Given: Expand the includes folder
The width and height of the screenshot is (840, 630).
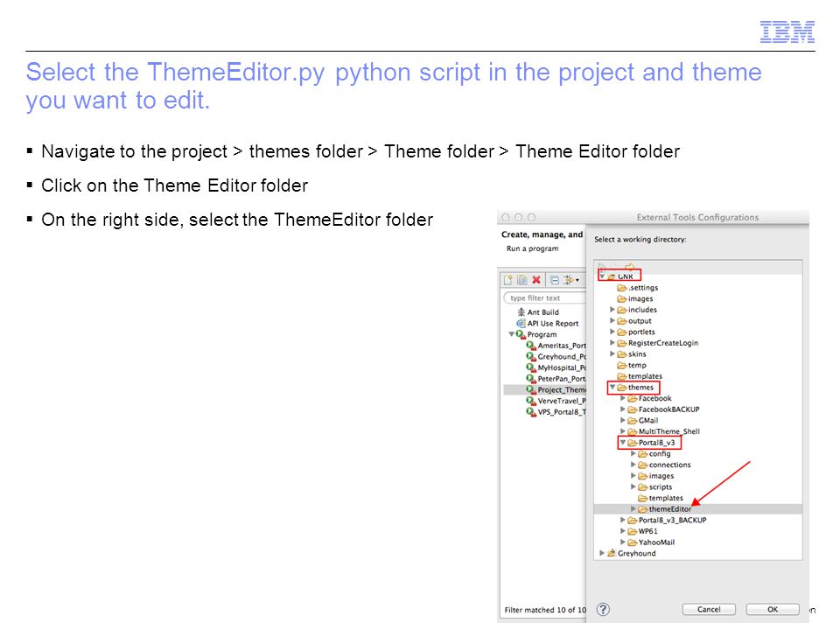Looking at the screenshot, I should coord(612,310).
